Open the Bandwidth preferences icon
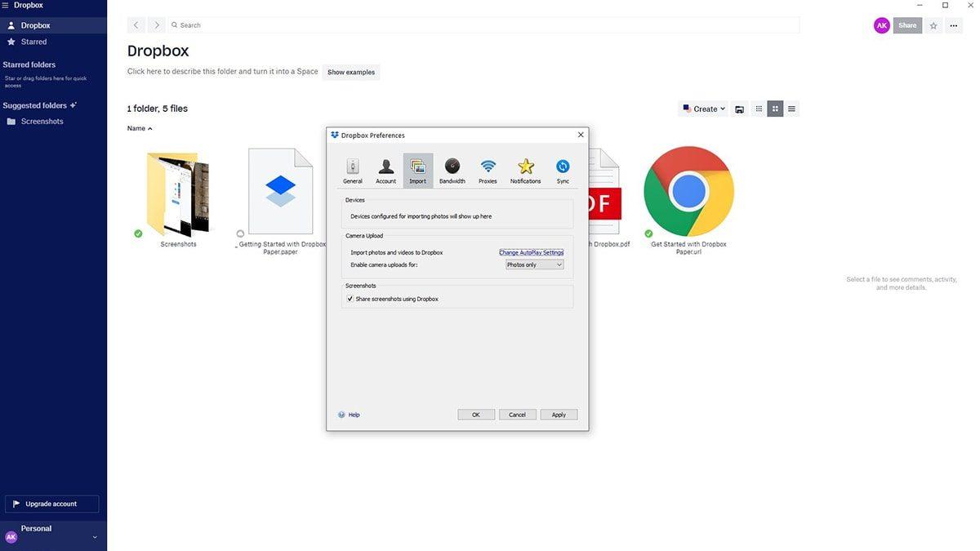Image resolution: width=980 pixels, height=551 pixels. (x=453, y=170)
